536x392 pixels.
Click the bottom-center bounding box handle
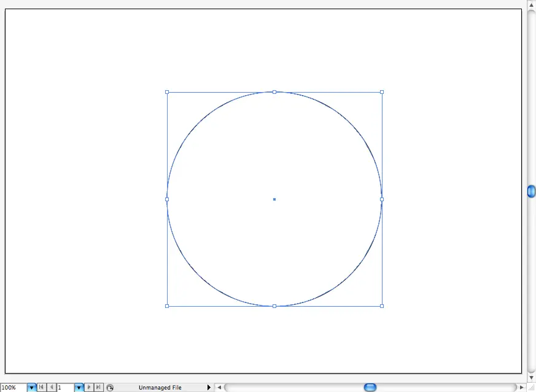pyautogui.click(x=274, y=306)
